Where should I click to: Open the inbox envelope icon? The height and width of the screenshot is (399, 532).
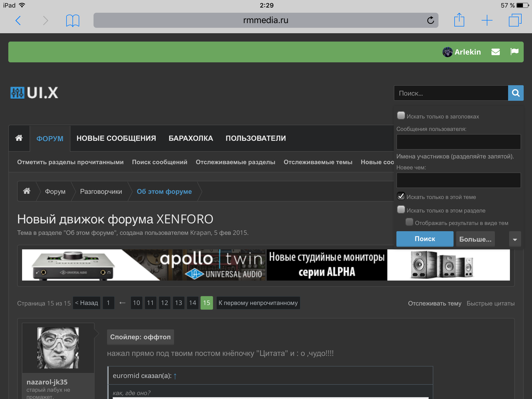coord(495,52)
